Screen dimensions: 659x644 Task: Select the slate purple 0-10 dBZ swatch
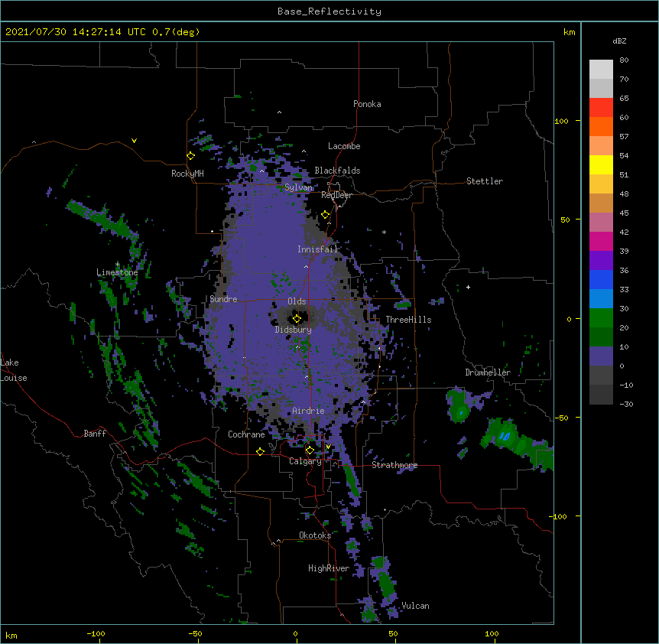click(601, 356)
